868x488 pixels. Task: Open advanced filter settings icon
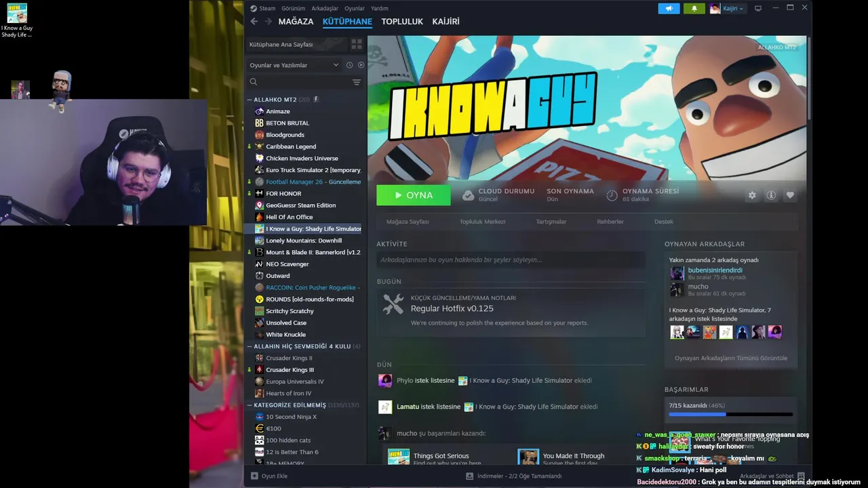(x=356, y=82)
